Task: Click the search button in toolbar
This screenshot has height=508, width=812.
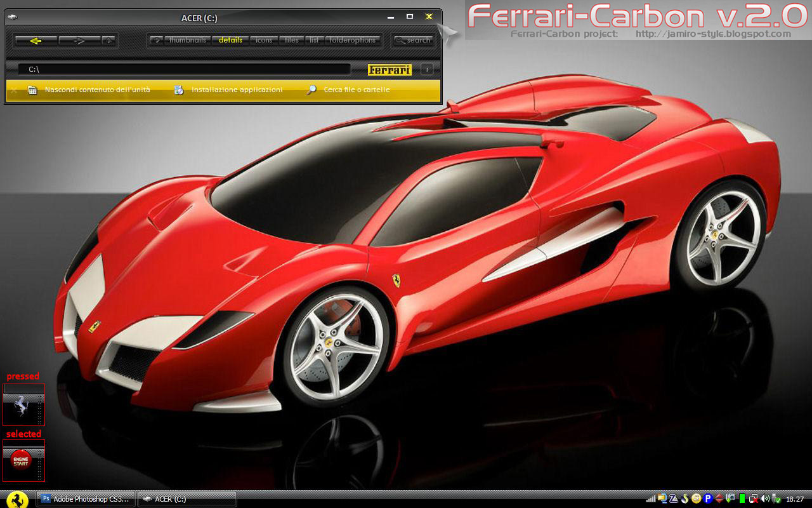Action: 413,40
